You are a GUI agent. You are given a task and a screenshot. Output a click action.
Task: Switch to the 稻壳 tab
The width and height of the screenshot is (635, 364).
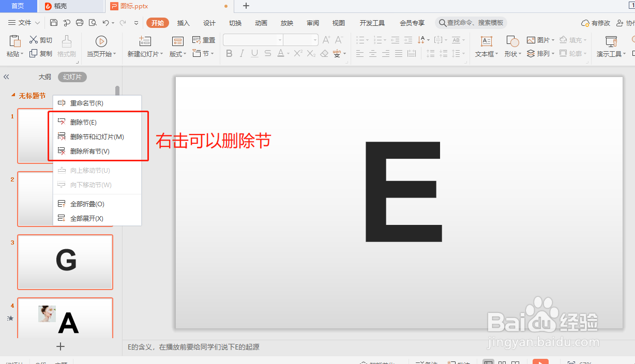coord(70,6)
